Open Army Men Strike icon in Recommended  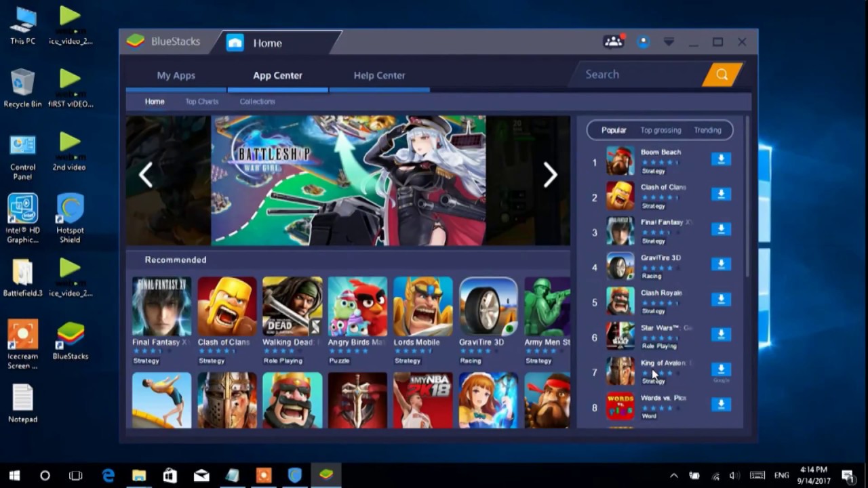tap(547, 306)
